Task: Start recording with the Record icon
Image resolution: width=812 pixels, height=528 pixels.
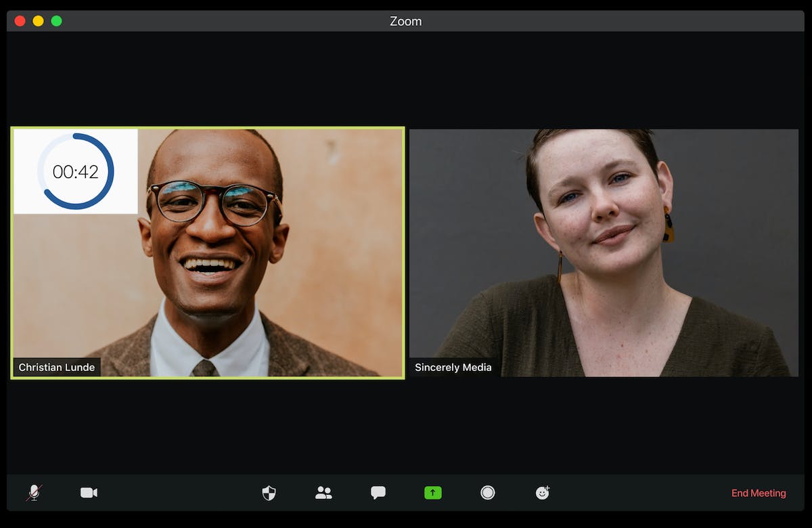Action: (488, 493)
